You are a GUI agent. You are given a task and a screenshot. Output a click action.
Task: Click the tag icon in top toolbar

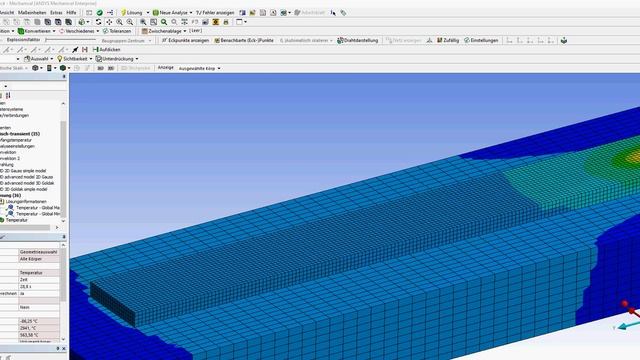[x=343, y=13]
